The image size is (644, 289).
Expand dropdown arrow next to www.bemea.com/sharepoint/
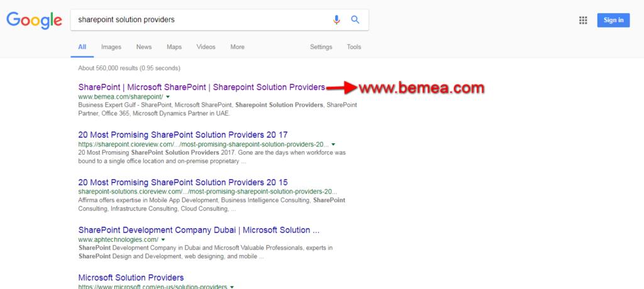point(168,97)
